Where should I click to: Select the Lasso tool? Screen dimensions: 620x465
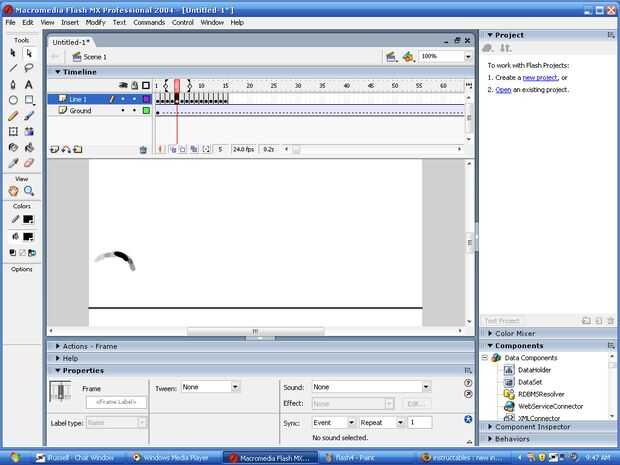pyautogui.click(x=29, y=68)
